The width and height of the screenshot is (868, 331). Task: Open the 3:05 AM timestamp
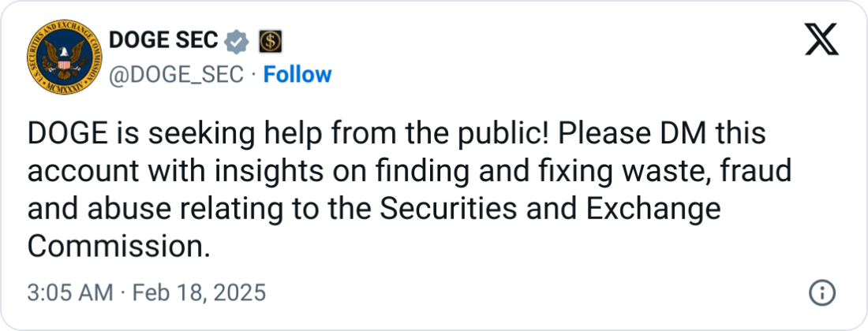(70, 294)
